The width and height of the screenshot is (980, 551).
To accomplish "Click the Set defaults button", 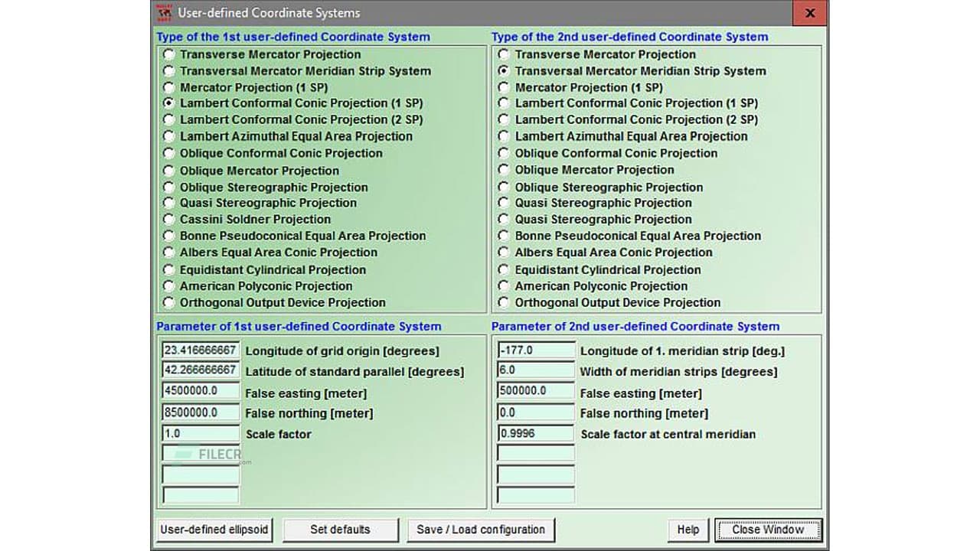I will tap(340, 529).
